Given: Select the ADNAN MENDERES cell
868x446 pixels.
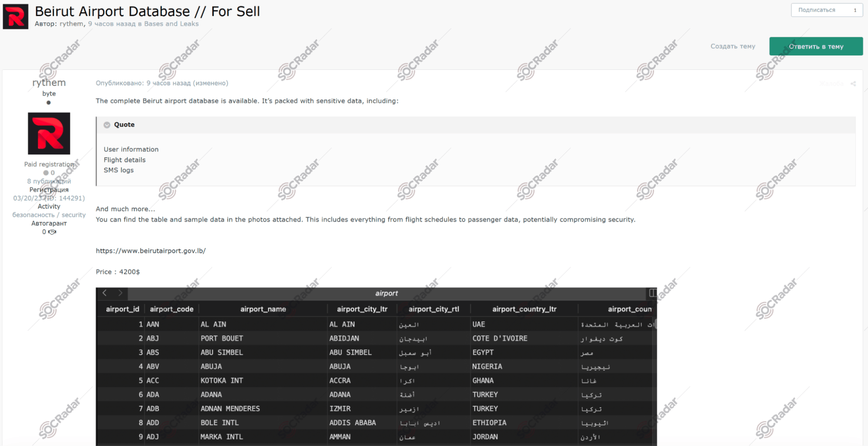Looking at the screenshot, I should [x=263, y=409].
